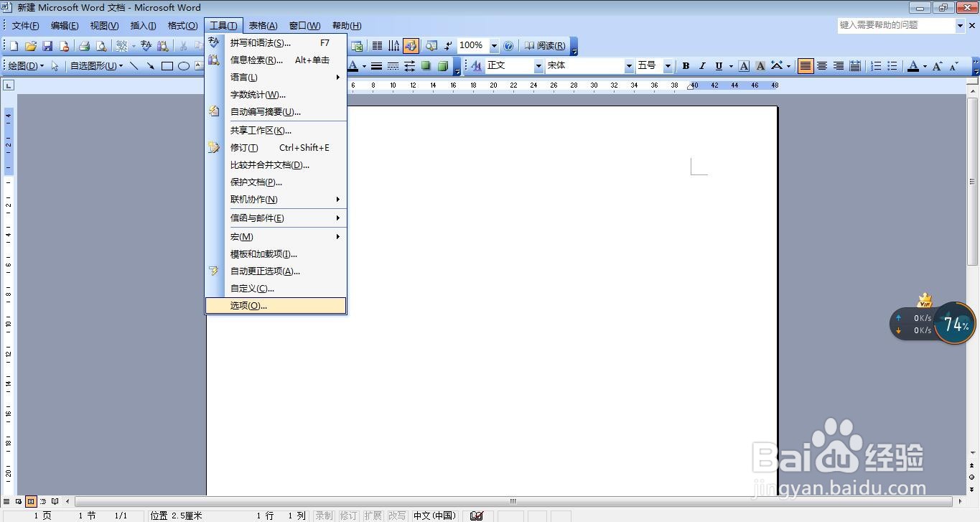
Task: Open the research binoculars toolbar icon
Action: (163, 46)
